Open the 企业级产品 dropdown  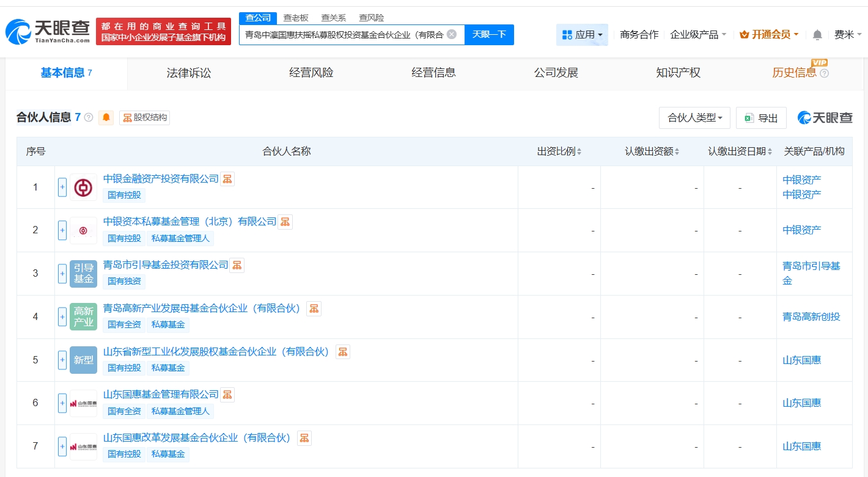(698, 35)
